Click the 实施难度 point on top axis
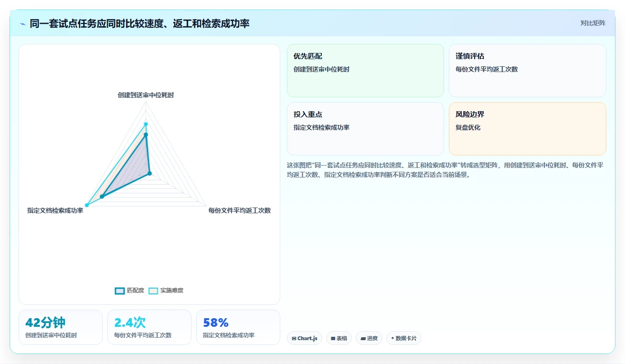Screen dimensions: 625x364 tap(146, 124)
